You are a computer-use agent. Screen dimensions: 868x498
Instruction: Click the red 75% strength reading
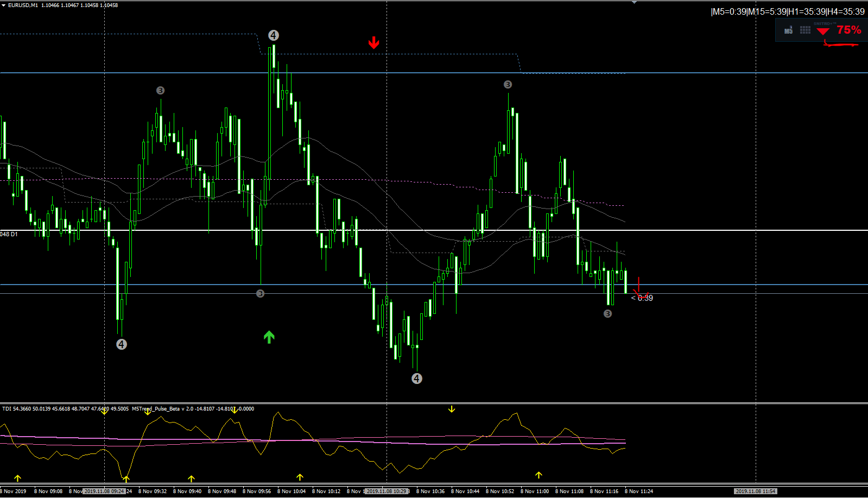(849, 30)
